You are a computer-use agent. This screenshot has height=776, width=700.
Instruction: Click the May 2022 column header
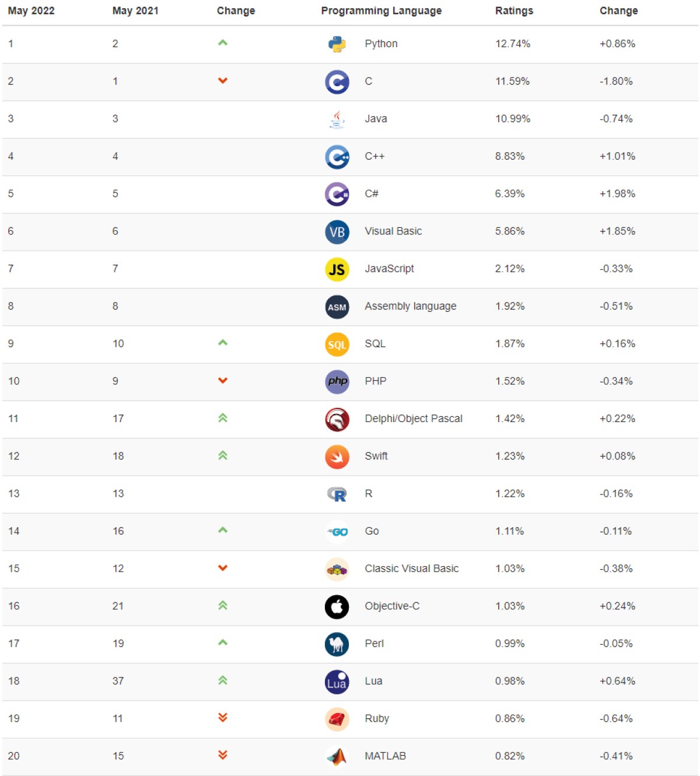(x=31, y=10)
